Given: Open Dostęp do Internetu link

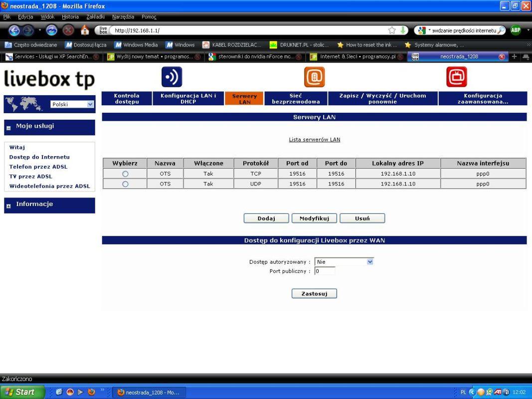Looking at the screenshot, I should pyautogui.click(x=39, y=157).
